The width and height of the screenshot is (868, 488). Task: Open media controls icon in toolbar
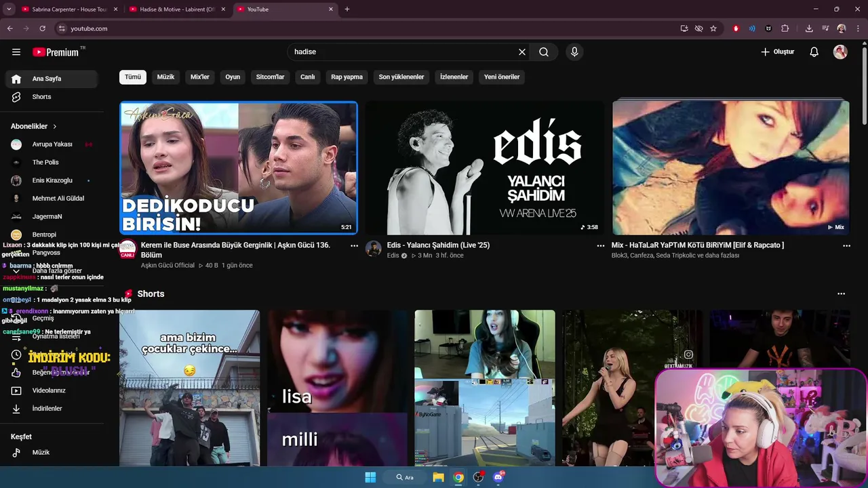(825, 28)
